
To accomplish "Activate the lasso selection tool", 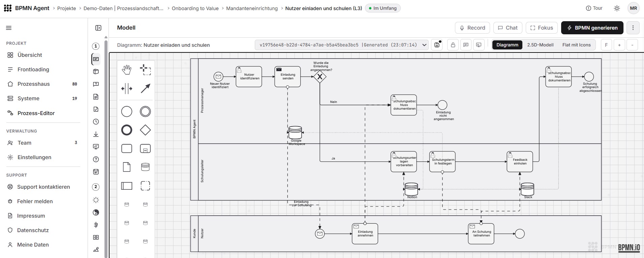I will click(x=145, y=70).
